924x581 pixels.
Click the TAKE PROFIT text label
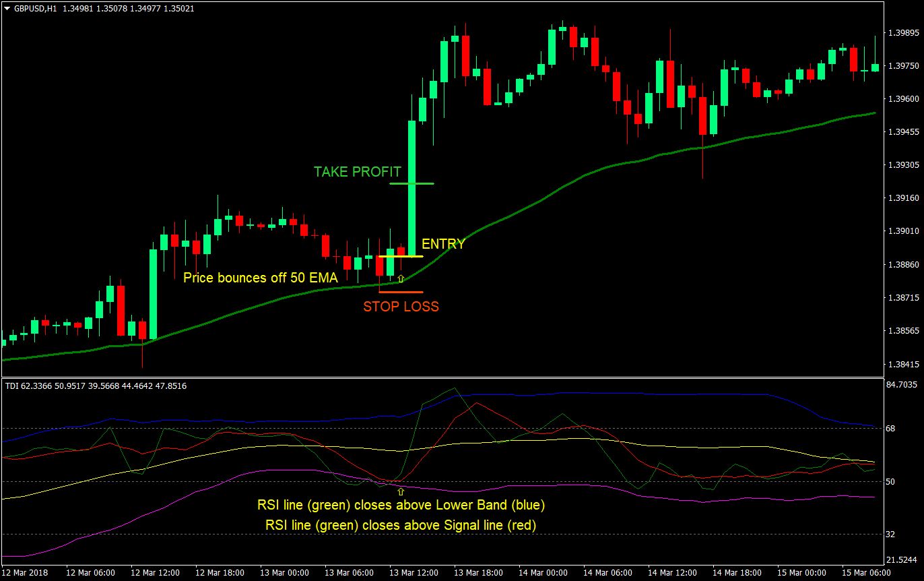(x=357, y=172)
